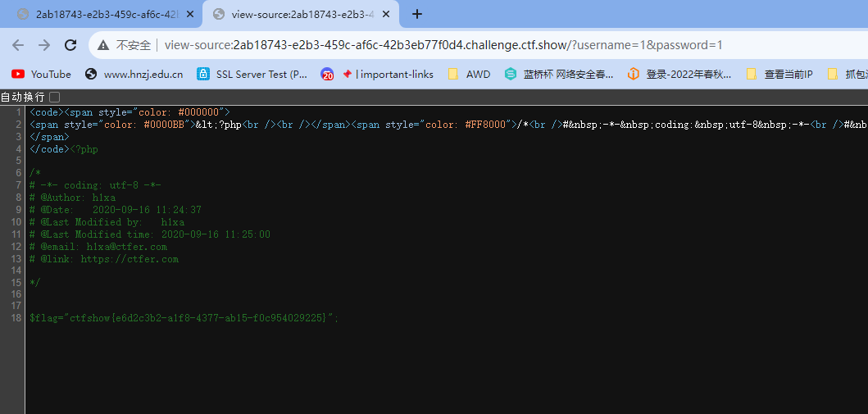Open SSL Server Test bookmark
Image resolution: width=868 pixels, height=414 pixels.
coord(252,74)
